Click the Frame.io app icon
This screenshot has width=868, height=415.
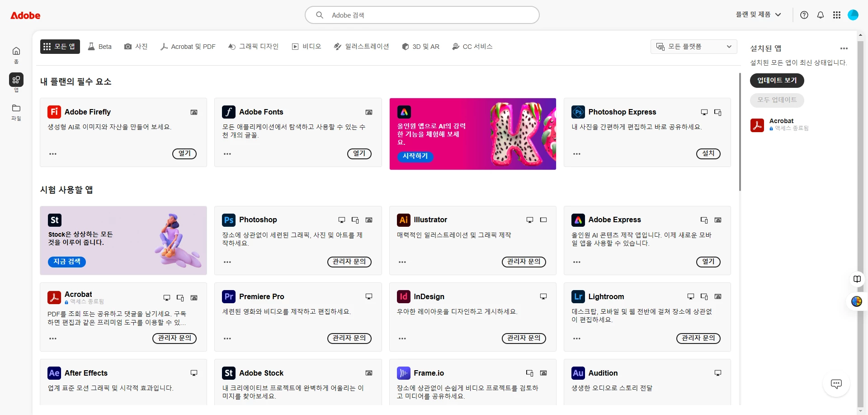coord(404,373)
